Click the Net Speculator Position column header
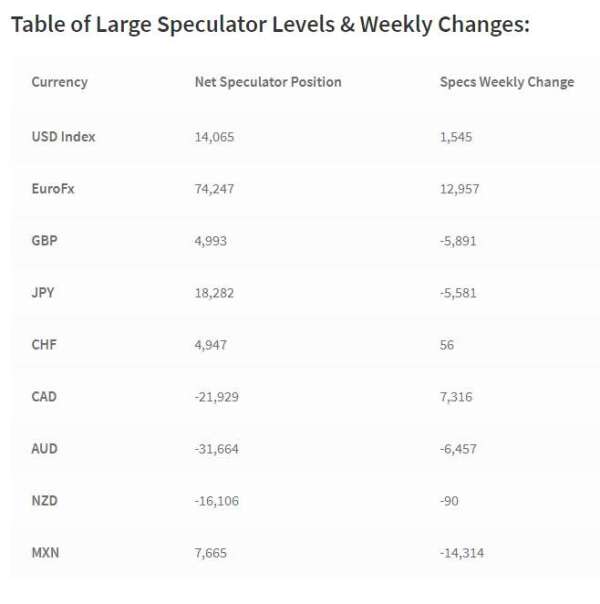Screen dimensions: 600x604 (268, 82)
